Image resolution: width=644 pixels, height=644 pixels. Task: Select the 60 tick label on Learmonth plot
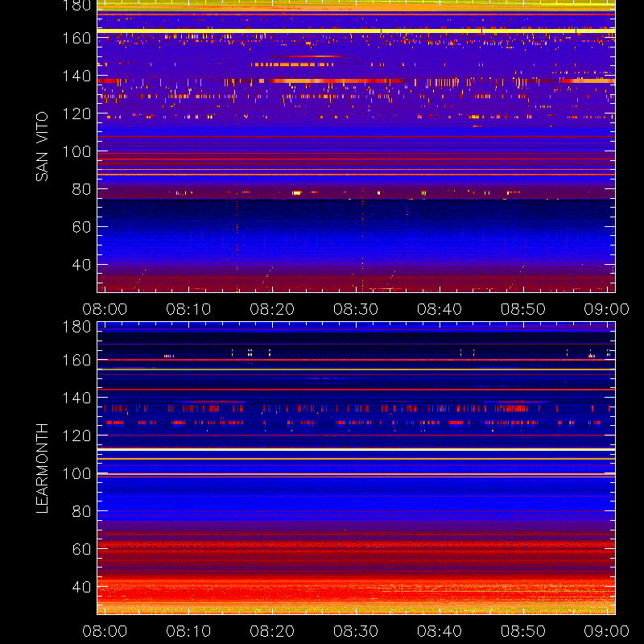(81, 549)
